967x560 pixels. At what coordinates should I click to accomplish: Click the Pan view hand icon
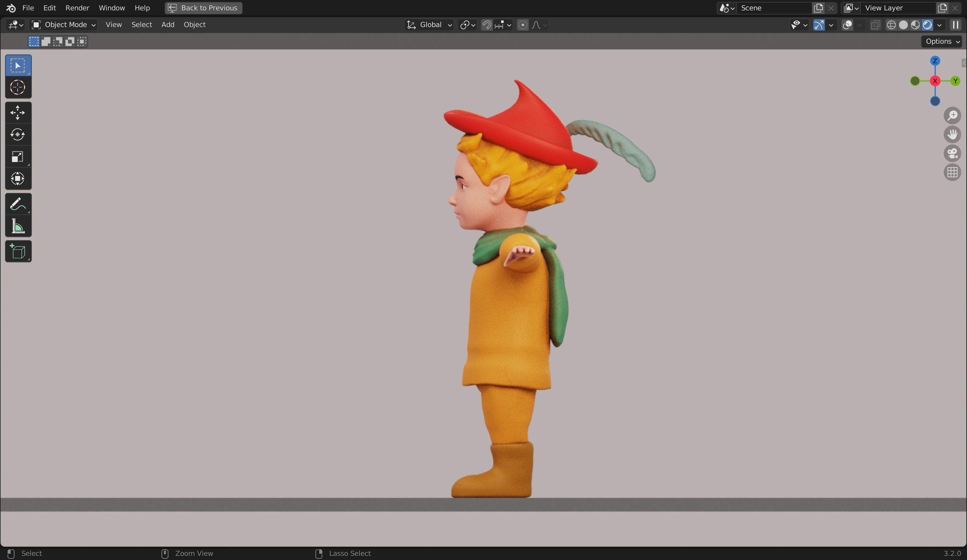953,134
